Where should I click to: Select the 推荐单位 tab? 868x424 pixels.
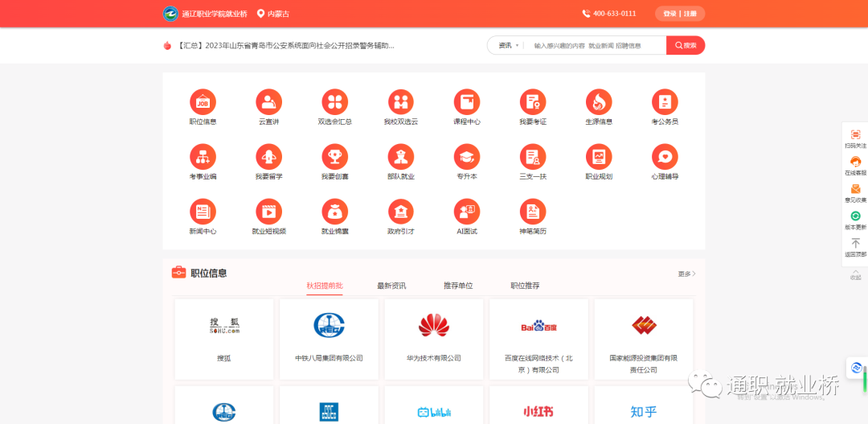point(458,286)
